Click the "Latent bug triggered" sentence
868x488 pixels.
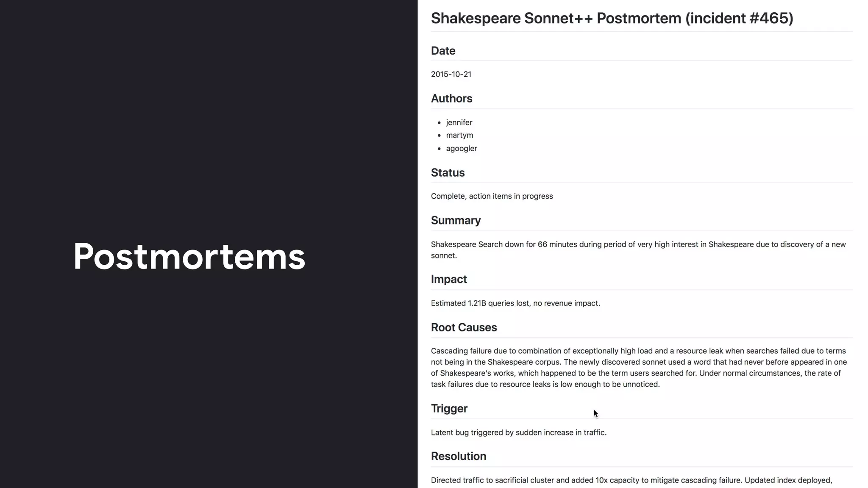[518, 433]
